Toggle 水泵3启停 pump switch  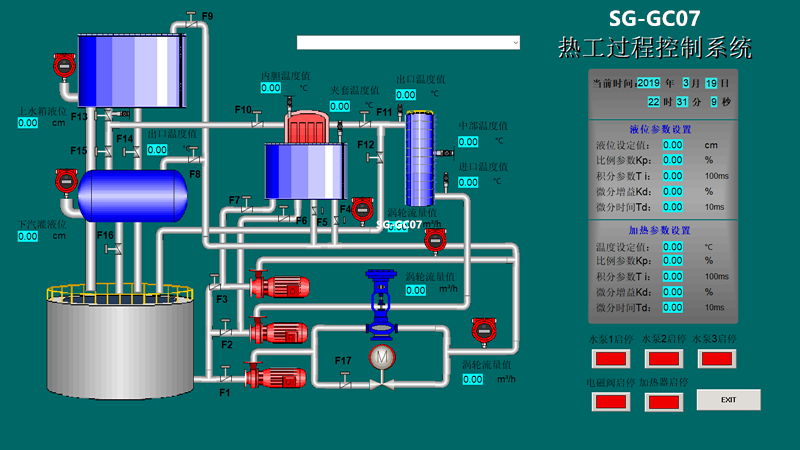click(x=718, y=357)
